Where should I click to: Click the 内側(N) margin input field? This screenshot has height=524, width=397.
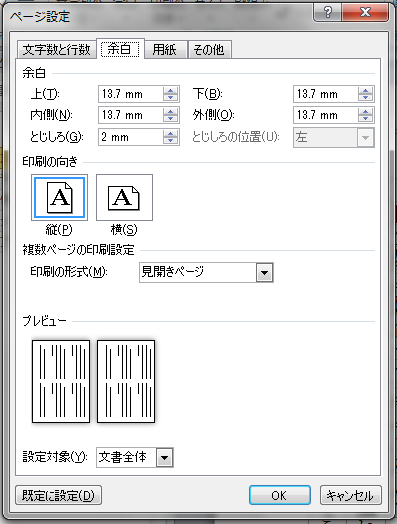tap(131, 115)
